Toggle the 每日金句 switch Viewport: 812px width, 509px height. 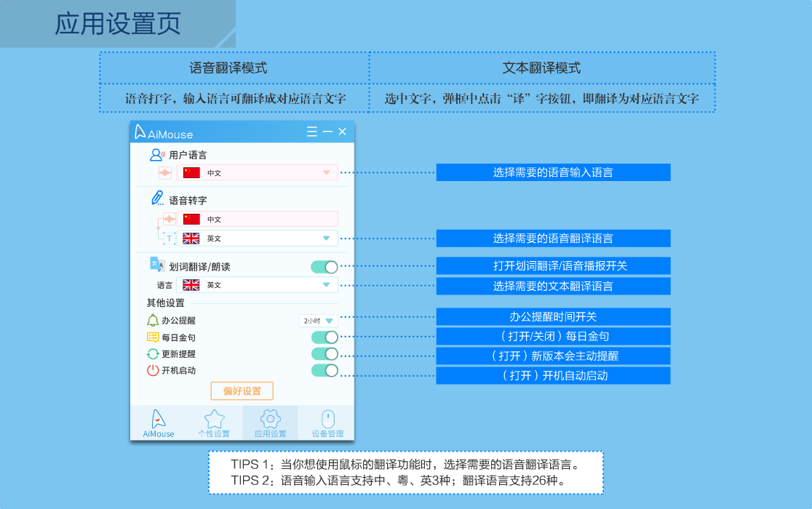[325, 337]
